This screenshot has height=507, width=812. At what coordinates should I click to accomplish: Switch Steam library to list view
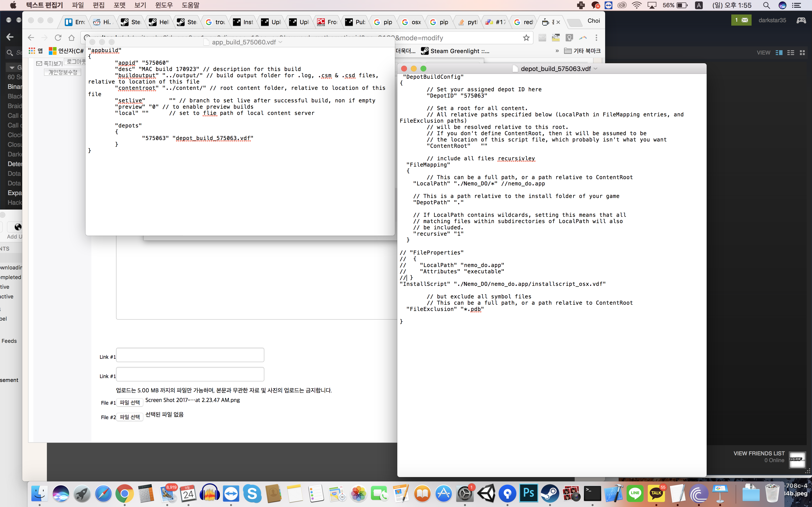(791, 53)
